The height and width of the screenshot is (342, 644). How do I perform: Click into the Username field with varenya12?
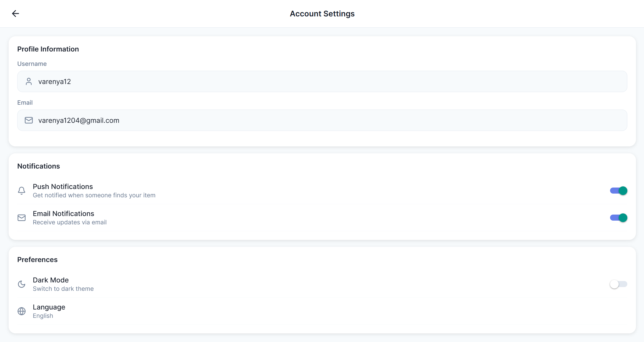point(322,82)
